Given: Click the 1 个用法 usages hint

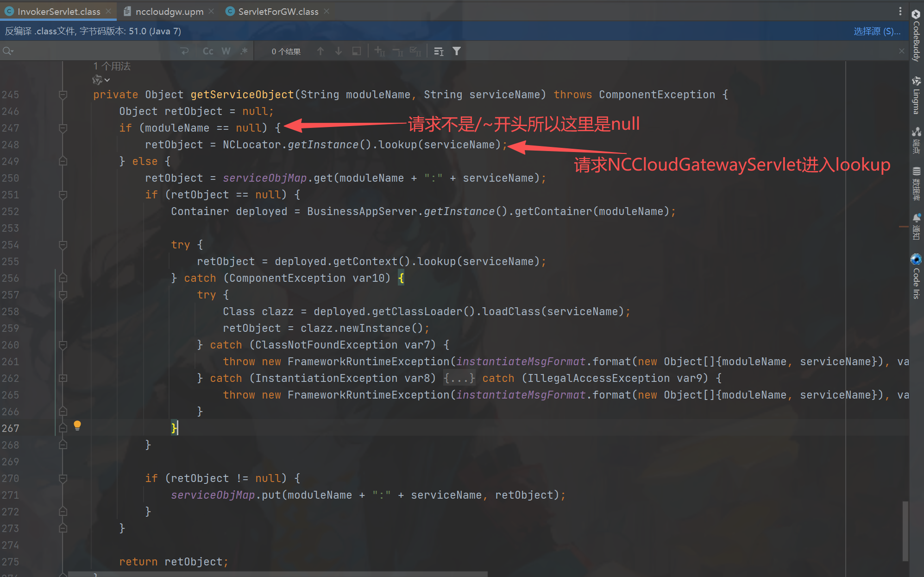Looking at the screenshot, I should 112,66.
